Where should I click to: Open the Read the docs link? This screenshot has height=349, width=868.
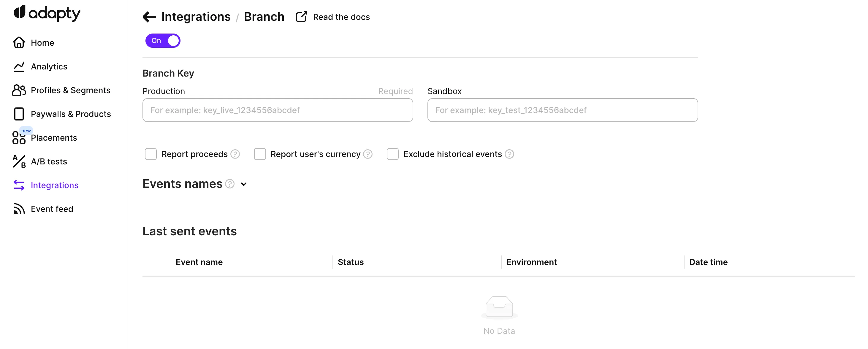pyautogui.click(x=341, y=17)
